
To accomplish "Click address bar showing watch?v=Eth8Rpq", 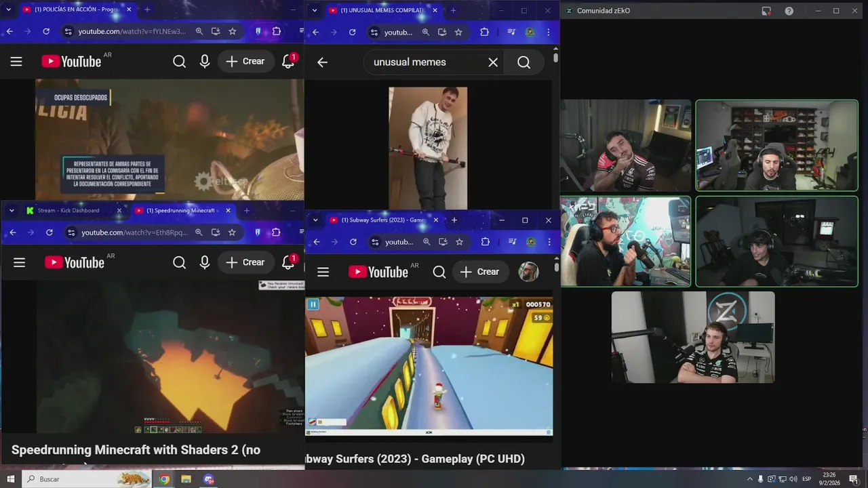I will click(x=134, y=232).
